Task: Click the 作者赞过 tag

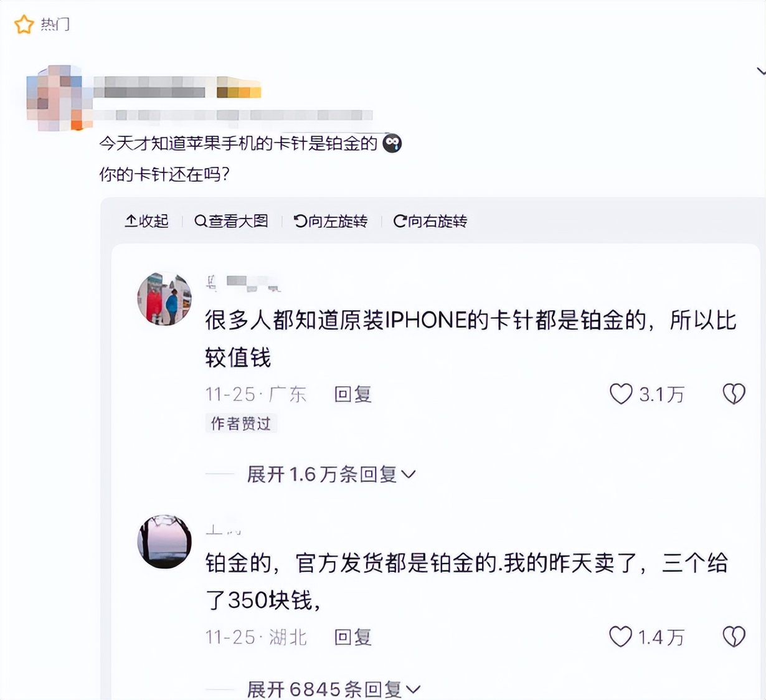Action: coord(241,423)
